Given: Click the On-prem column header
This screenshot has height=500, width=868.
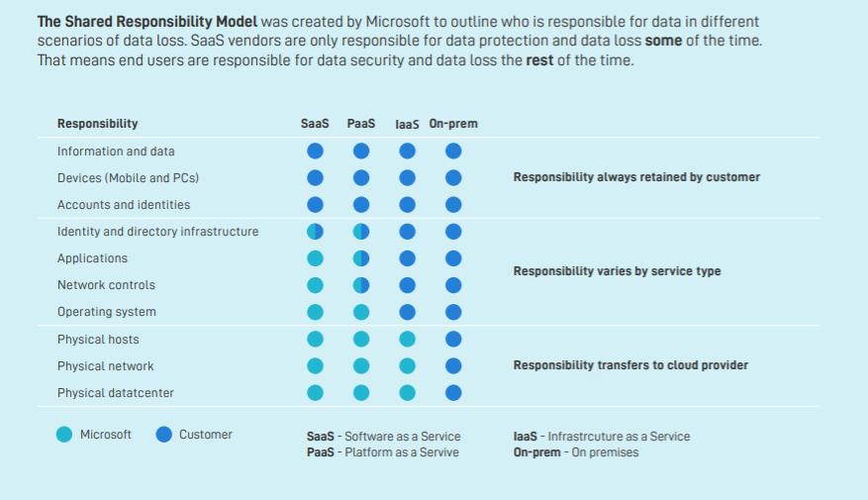Looking at the screenshot, I should 453,124.
